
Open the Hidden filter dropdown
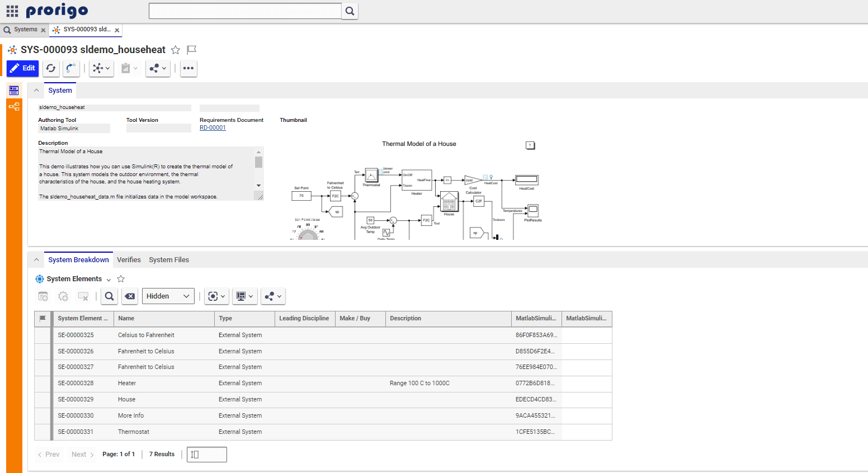coord(168,296)
